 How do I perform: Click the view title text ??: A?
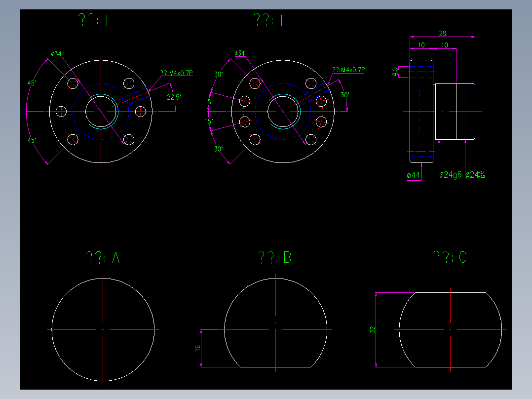tap(103, 257)
